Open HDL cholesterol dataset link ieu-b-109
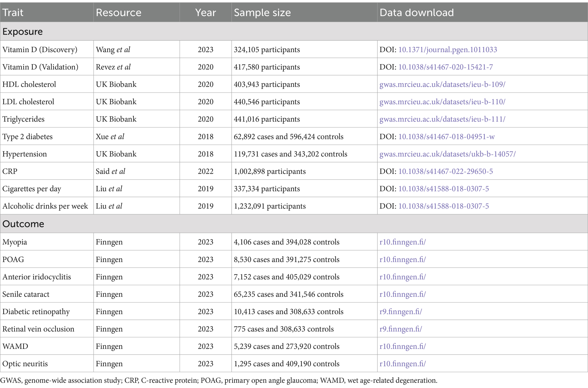The height and width of the screenshot is (388, 588). 442,84
